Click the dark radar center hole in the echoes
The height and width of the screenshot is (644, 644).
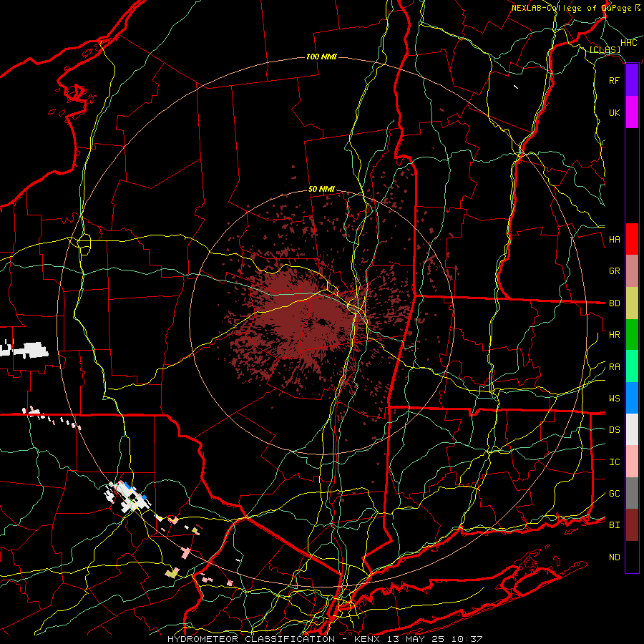(321, 322)
